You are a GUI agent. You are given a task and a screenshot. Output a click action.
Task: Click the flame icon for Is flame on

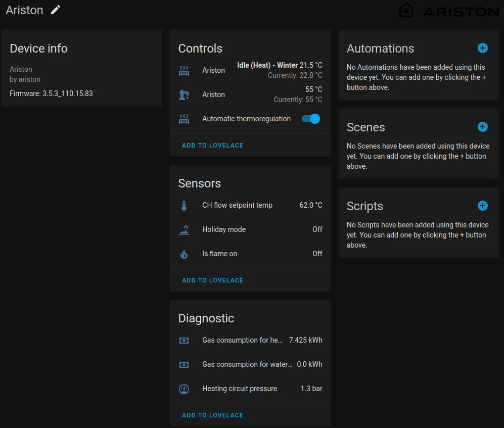tap(184, 254)
